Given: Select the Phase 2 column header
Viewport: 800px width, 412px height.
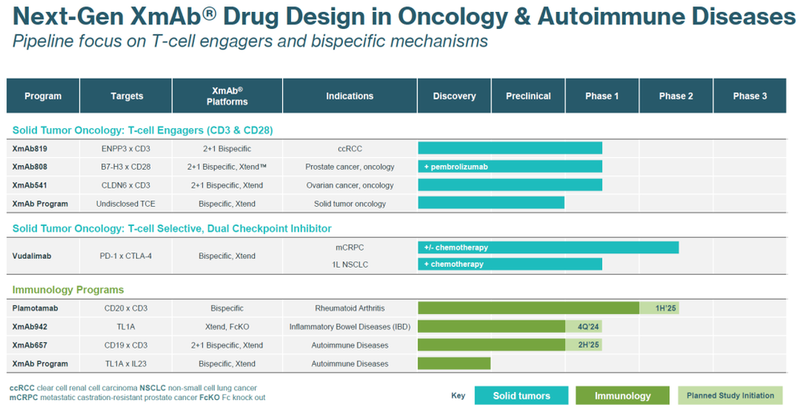Looking at the screenshot, I should coord(676,96).
